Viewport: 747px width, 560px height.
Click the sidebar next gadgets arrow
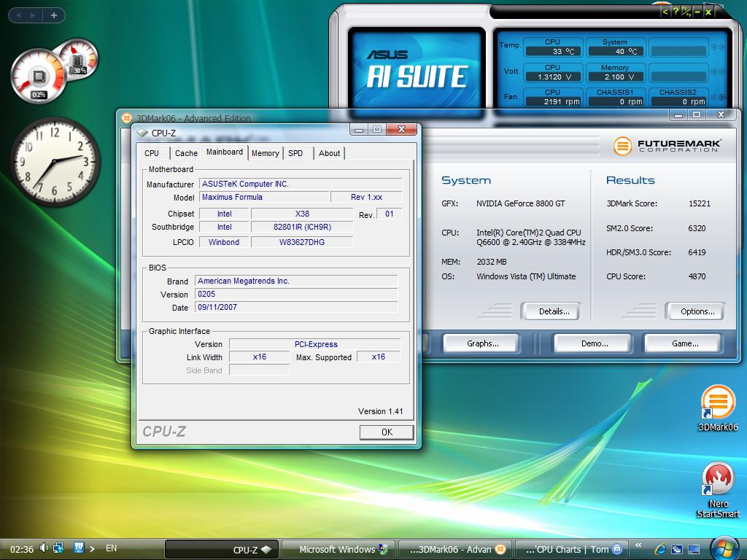tap(32, 15)
